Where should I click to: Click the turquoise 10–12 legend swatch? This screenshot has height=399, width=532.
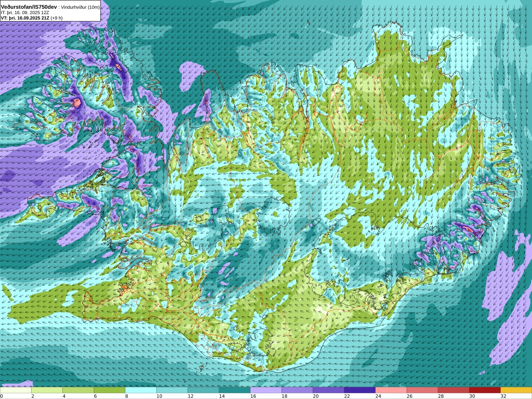172,390
